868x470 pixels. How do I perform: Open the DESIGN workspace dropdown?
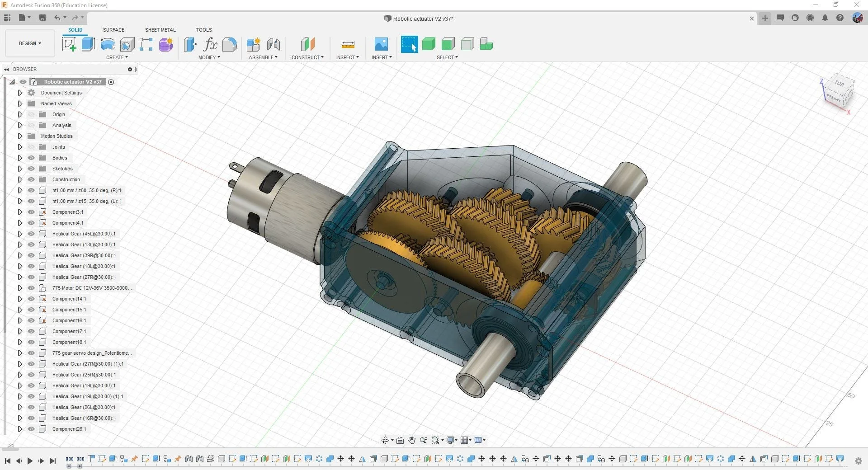click(30, 43)
